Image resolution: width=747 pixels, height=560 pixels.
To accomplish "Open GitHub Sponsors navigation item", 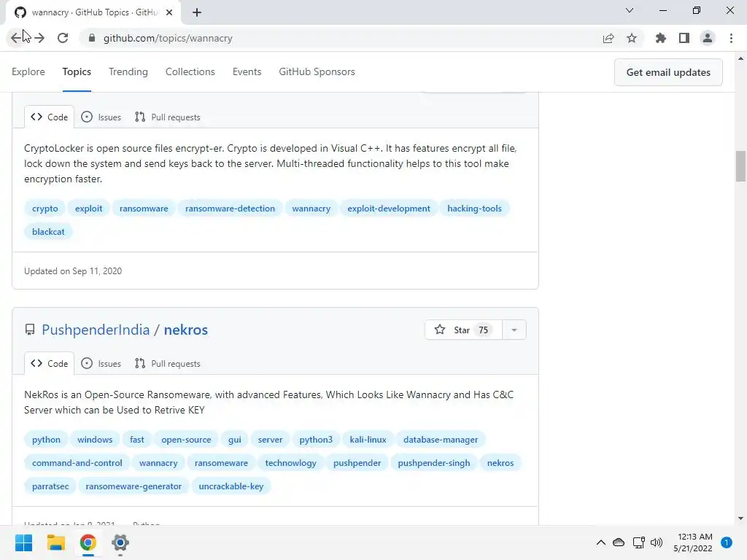I will [x=317, y=72].
